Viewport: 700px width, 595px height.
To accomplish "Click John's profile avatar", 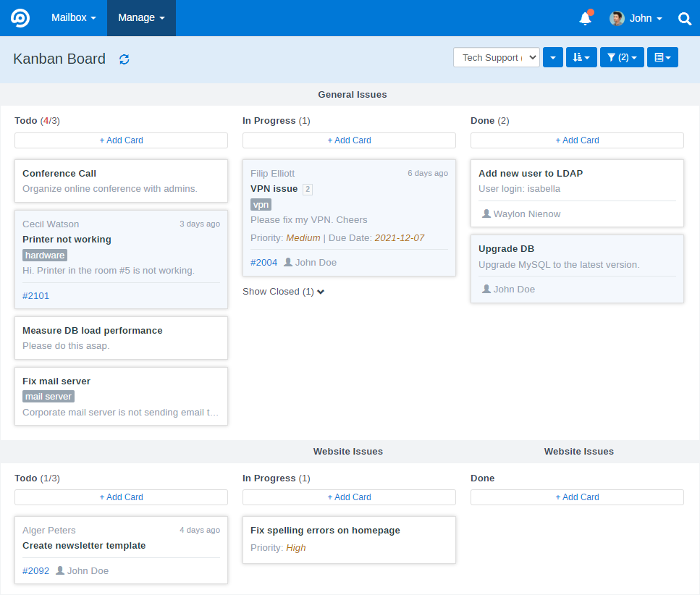I will (x=616, y=18).
